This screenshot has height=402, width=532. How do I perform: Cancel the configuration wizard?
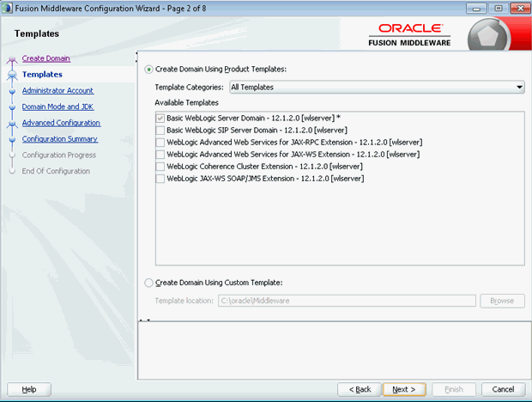503,389
